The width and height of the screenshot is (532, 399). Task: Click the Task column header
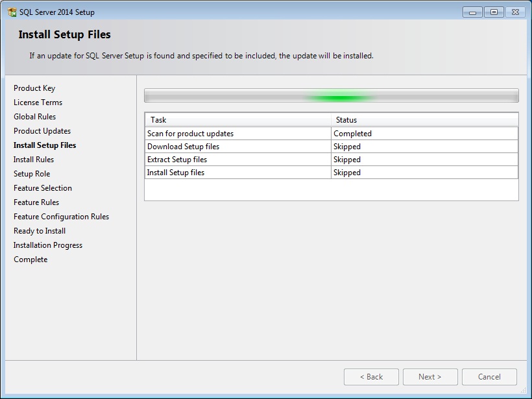pos(238,120)
